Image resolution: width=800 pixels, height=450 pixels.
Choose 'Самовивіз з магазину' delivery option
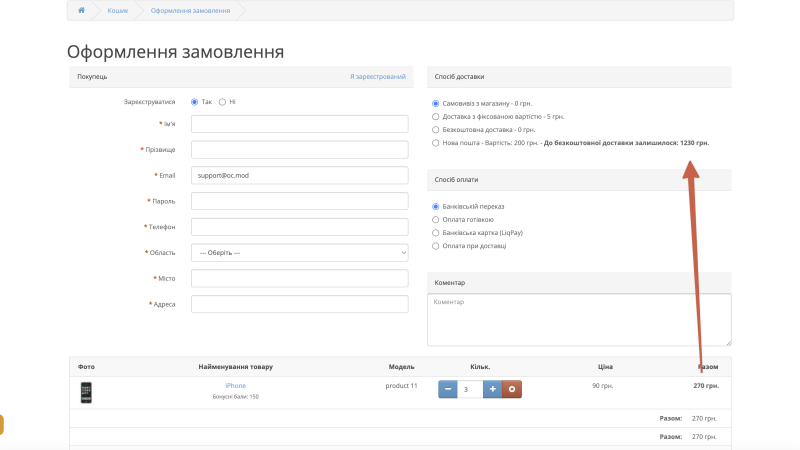point(435,104)
